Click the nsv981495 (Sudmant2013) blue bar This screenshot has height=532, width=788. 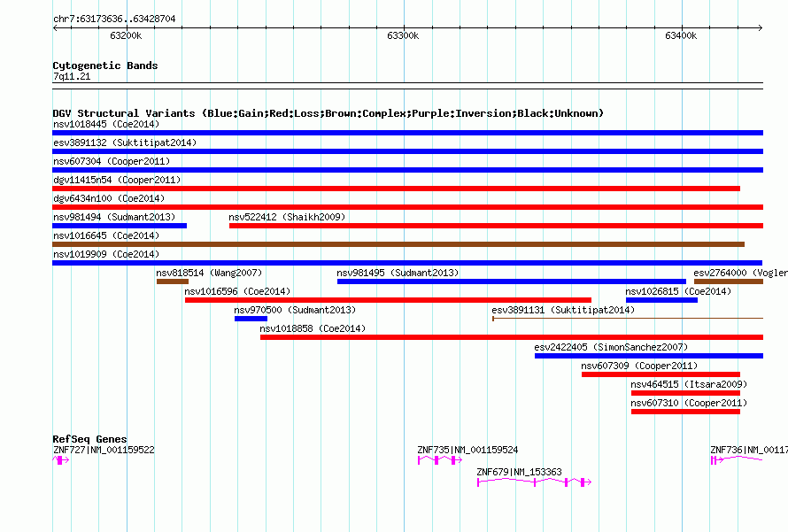point(512,281)
